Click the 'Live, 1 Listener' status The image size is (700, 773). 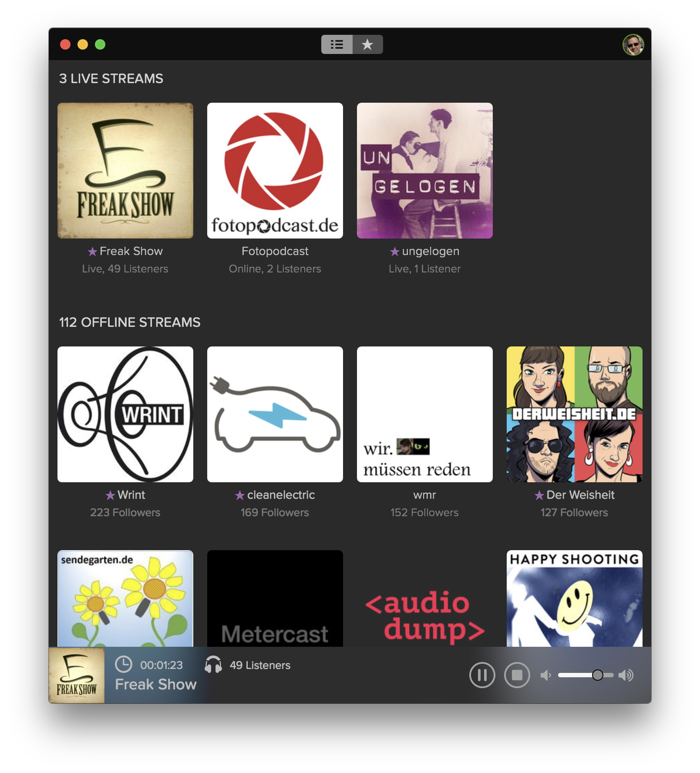click(425, 269)
